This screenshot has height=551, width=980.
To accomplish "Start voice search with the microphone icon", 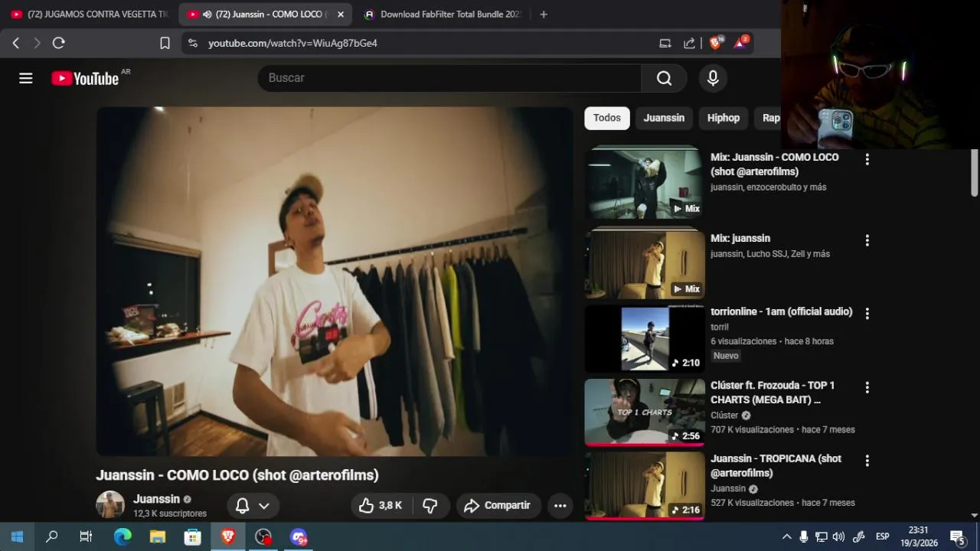I will pyautogui.click(x=713, y=78).
